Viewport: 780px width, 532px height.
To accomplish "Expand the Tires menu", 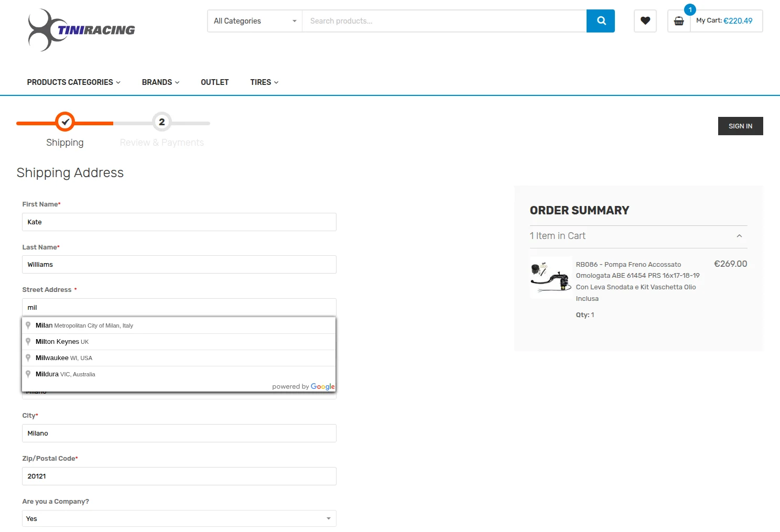I will tap(264, 82).
